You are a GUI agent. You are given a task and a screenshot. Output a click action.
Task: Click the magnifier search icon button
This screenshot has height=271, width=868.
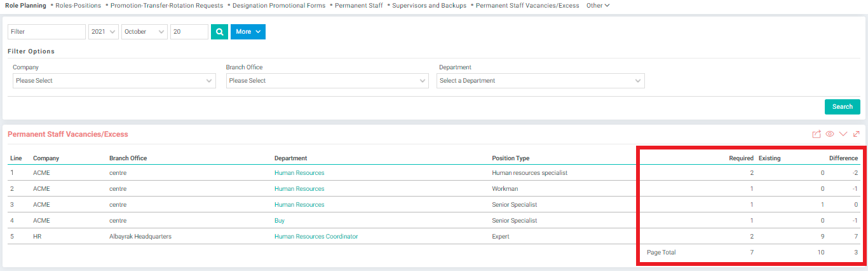219,32
